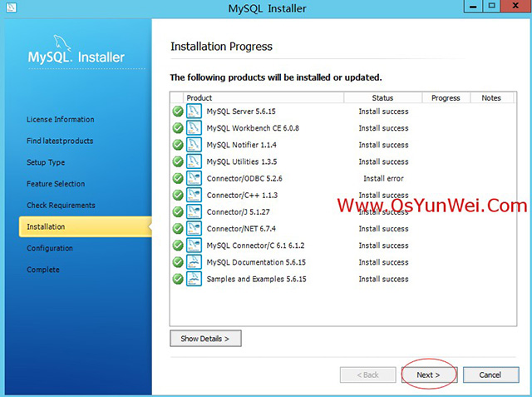Click green check icon beside Connector/ODBC 5.2.6
532x397 pixels.
coord(178,178)
